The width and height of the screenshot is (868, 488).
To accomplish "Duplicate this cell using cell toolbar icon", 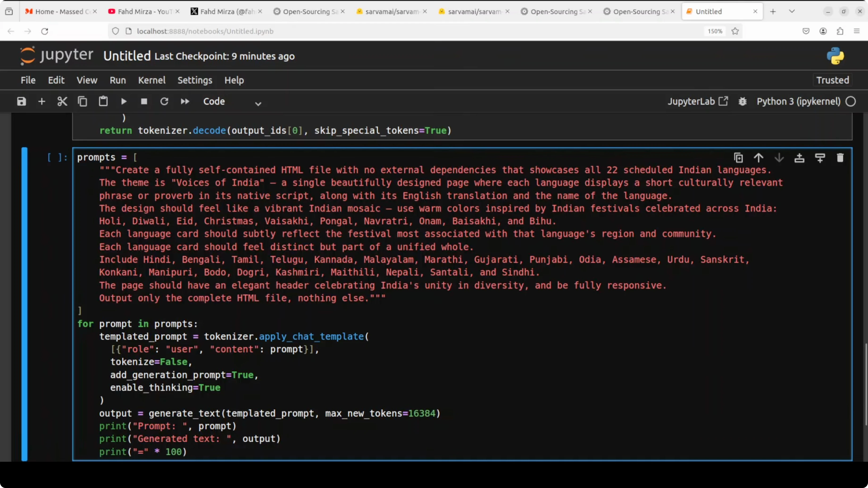I will coord(738,158).
